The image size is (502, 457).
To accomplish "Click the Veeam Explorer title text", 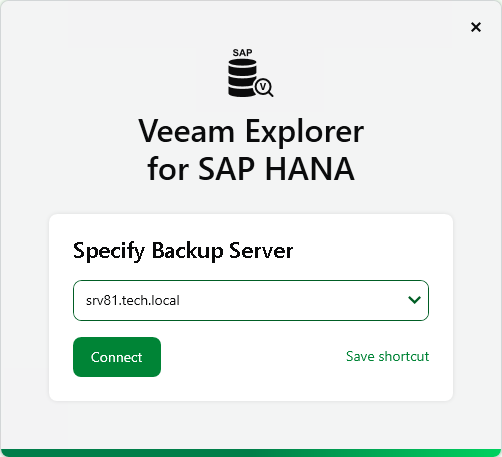I will click(x=251, y=131).
